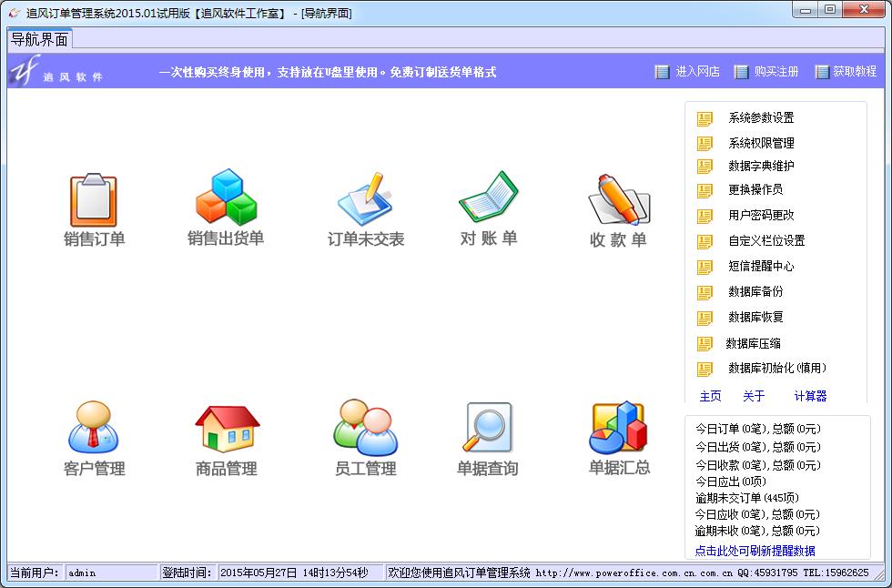Open the 单据查询 magnifier icon

pos(488,428)
